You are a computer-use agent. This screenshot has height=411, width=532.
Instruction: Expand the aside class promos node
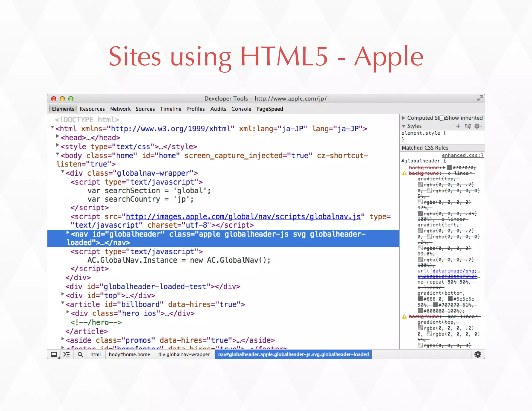pyautogui.click(x=63, y=339)
